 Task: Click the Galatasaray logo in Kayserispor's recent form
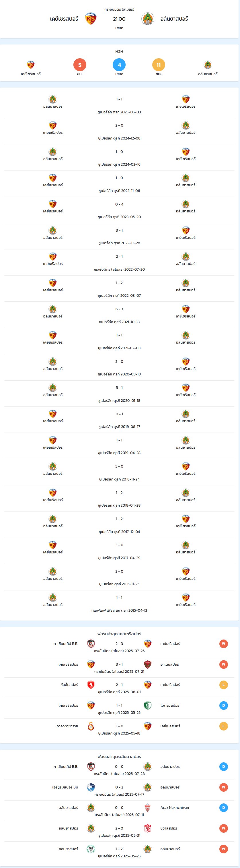pos(91,726)
